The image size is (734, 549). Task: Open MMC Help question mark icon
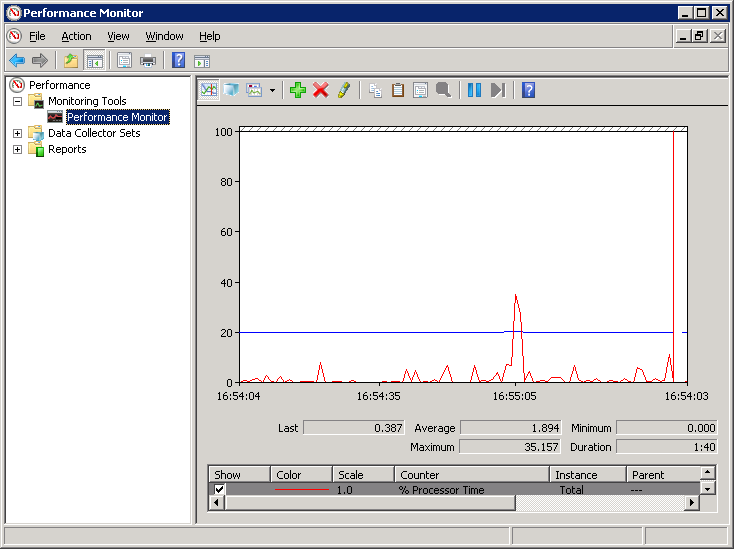[x=178, y=60]
